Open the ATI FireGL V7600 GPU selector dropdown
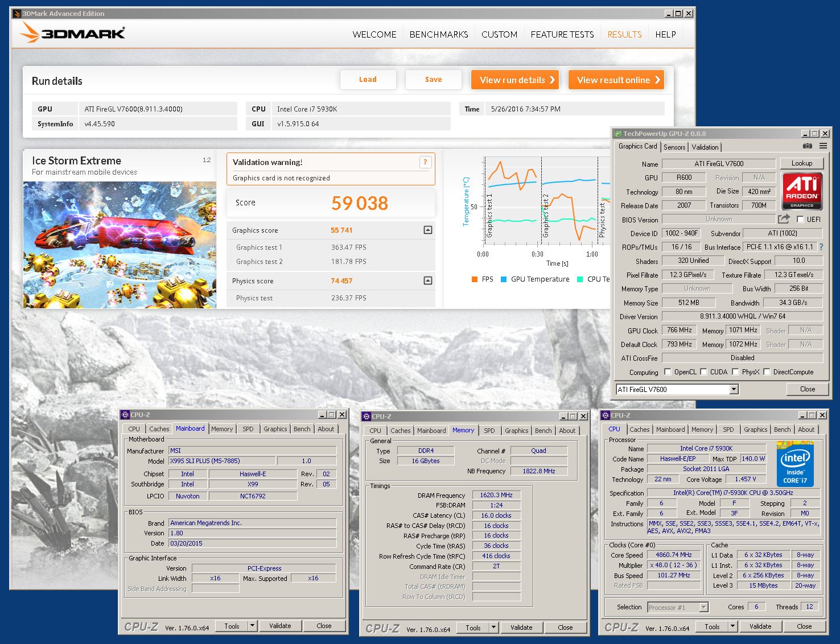 [x=734, y=389]
